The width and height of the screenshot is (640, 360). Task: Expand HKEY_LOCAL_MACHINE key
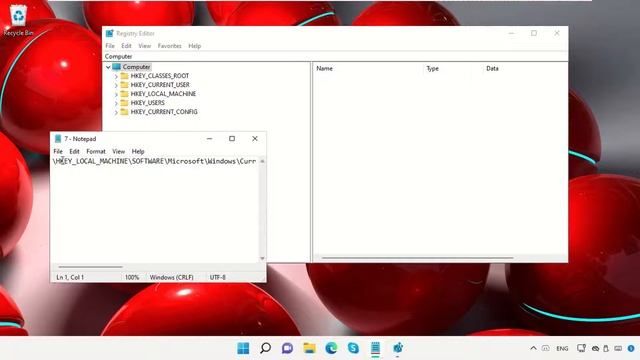tap(116, 94)
